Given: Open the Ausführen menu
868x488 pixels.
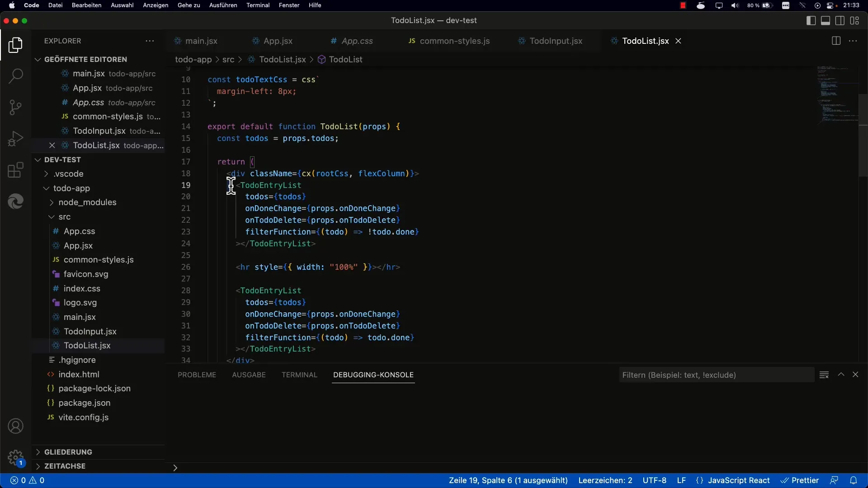Looking at the screenshot, I should click(223, 5).
